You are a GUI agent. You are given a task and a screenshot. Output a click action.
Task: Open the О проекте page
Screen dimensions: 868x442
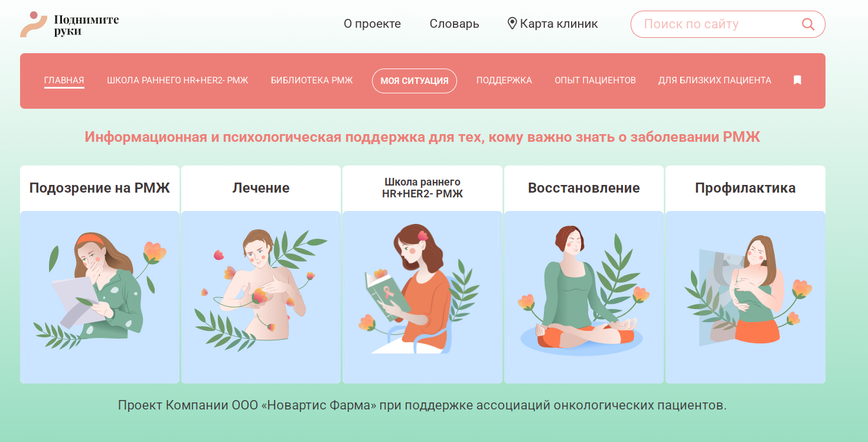[x=372, y=24]
